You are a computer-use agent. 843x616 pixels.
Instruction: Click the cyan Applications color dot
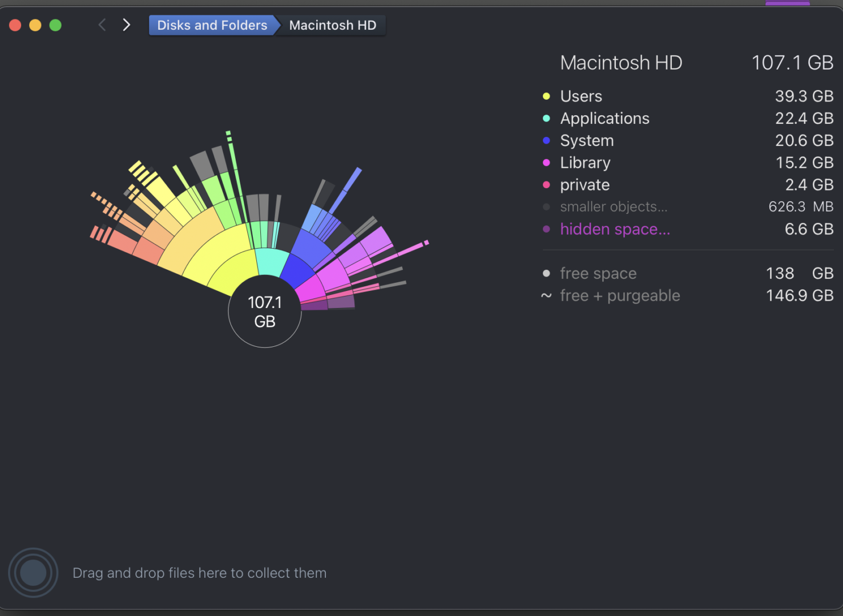tap(546, 119)
